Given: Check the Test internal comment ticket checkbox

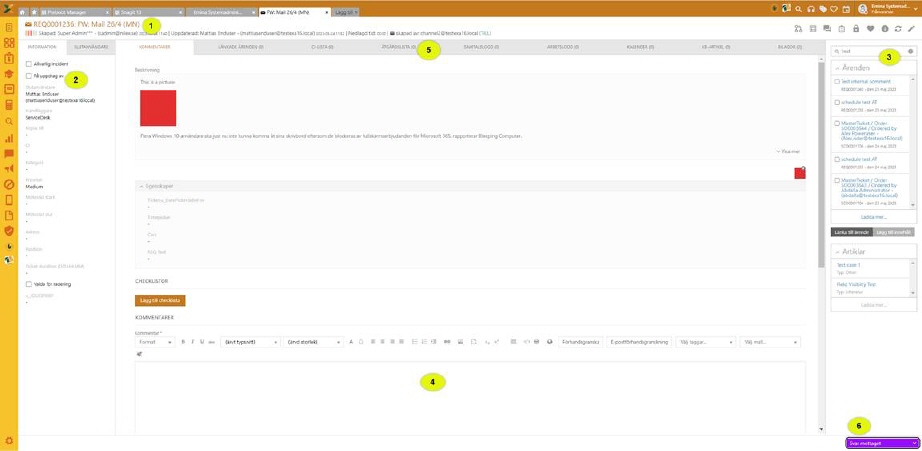Looking at the screenshot, I should [x=836, y=79].
